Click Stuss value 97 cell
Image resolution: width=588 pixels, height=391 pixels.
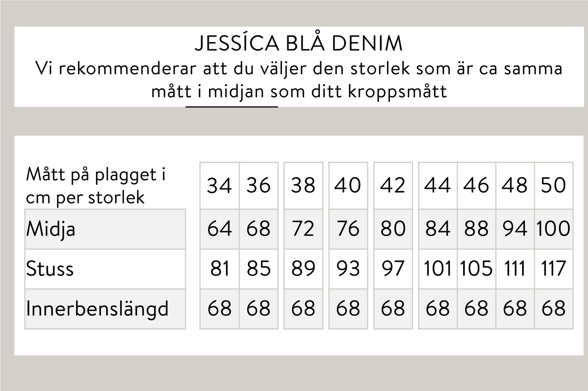click(x=393, y=269)
